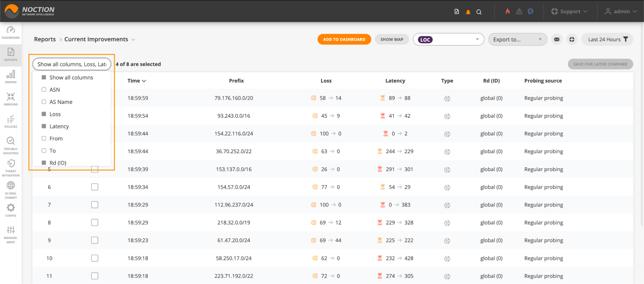Click Reports in the breadcrumb
Viewport: 644px width, 284px height.
[45, 39]
